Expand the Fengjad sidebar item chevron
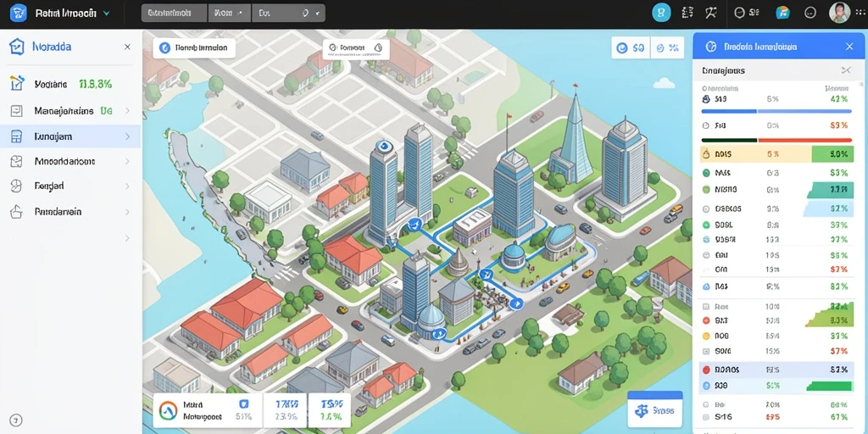The image size is (868, 434). coord(127,186)
